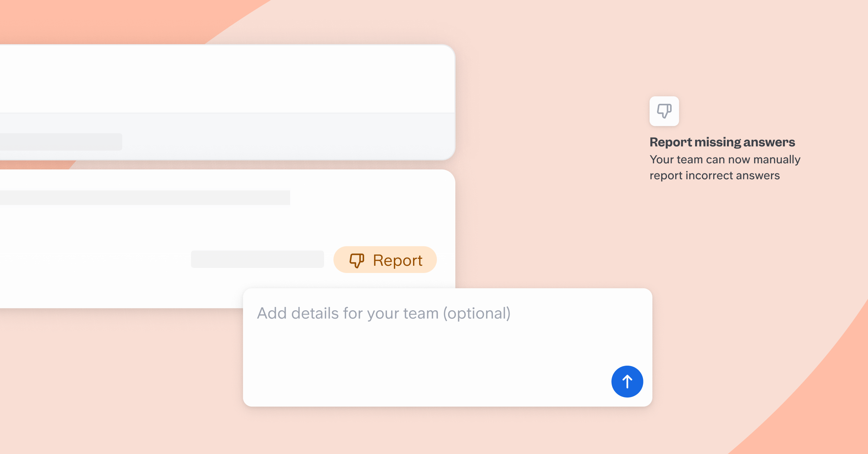Click the word answers in bold heading

coord(769,142)
